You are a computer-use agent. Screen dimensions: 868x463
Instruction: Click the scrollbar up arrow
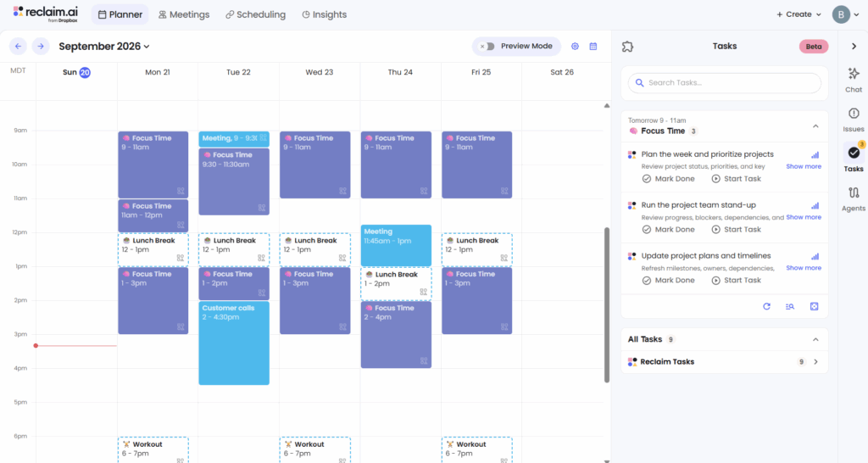point(607,106)
